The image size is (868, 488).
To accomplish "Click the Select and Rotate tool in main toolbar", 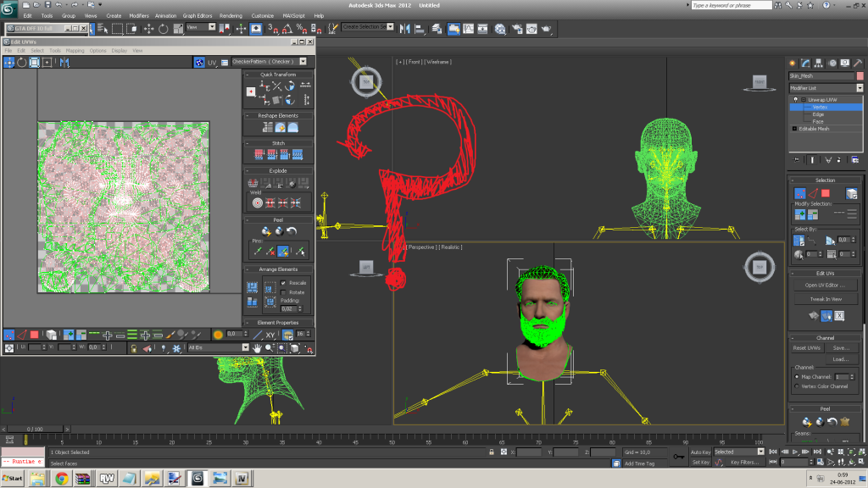I will [164, 29].
